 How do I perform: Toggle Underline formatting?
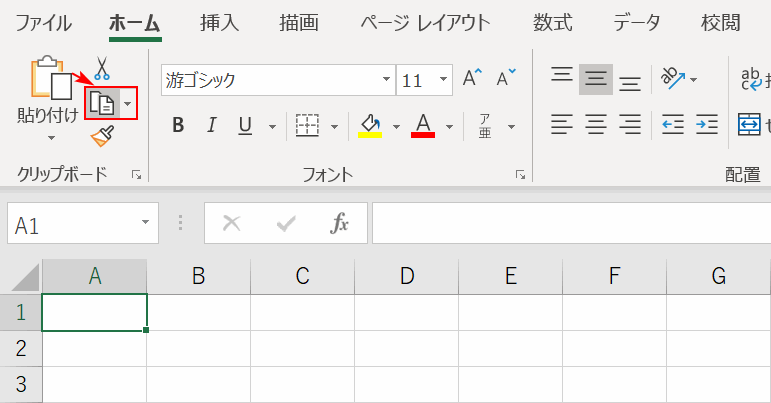[x=245, y=126]
